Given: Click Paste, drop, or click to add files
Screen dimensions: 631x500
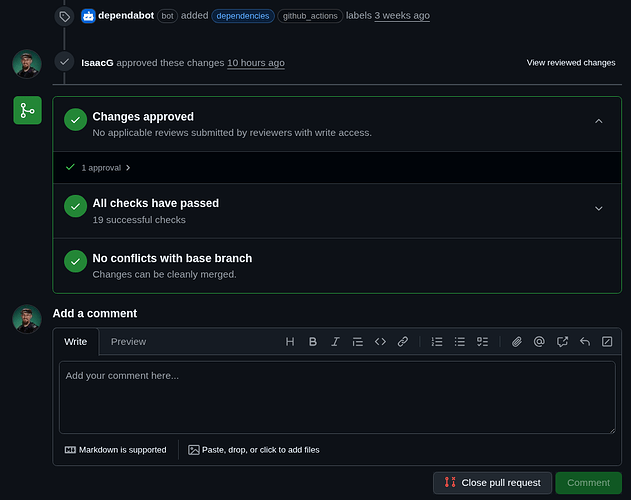Looking at the screenshot, I should click(261, 450).
